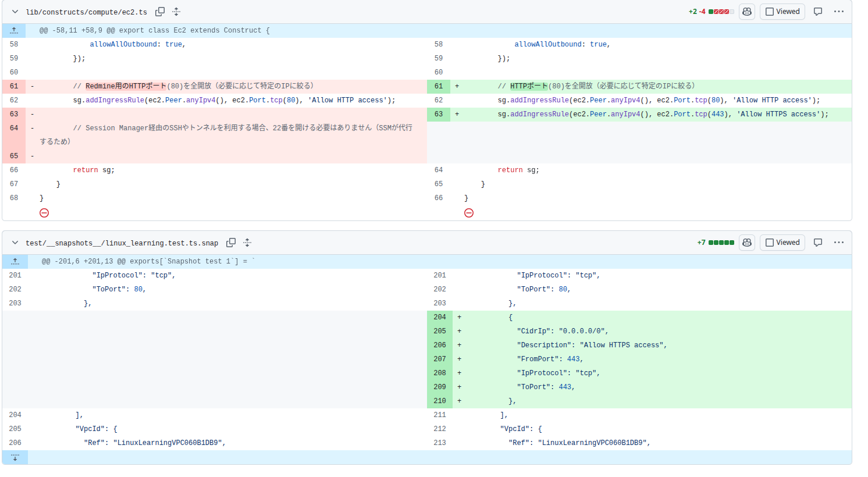Open more options for ec2.ts
This screenshot has height=477, width=868.
click(839, 12)
